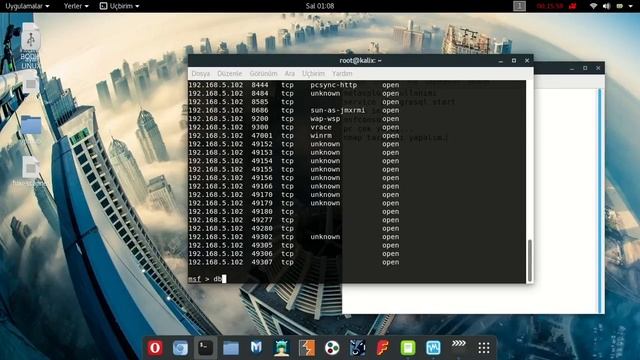Click the red screen-recording indicator
The width and height of the screenshot is (640, 360).
click(573, 6)
